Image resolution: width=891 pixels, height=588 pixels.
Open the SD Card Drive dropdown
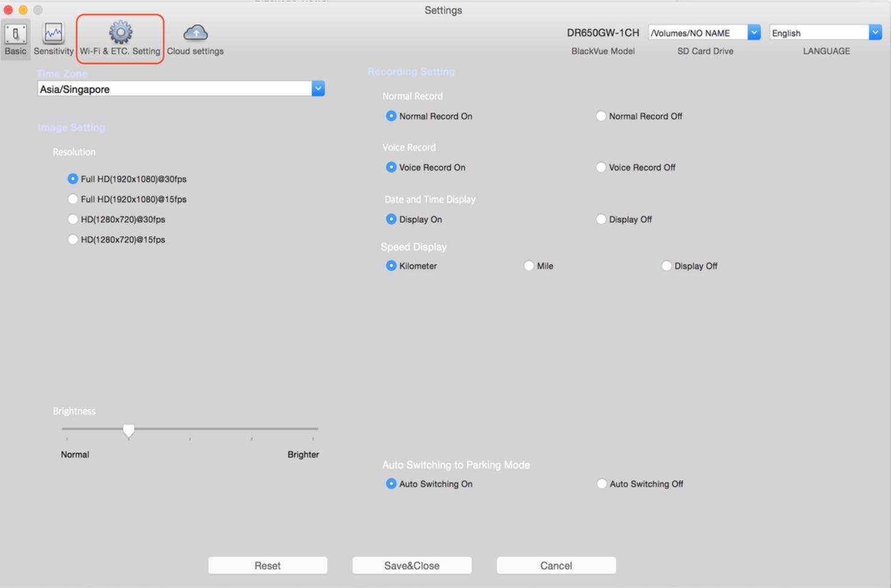pyautogui.click(x=753, y=33)
